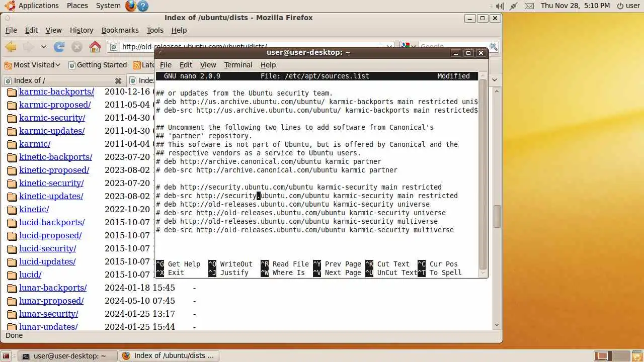Select the 'Index of /' browser tab
Image resolution: width=644 pixels, height=362 pixels.
tap(63, 80)
